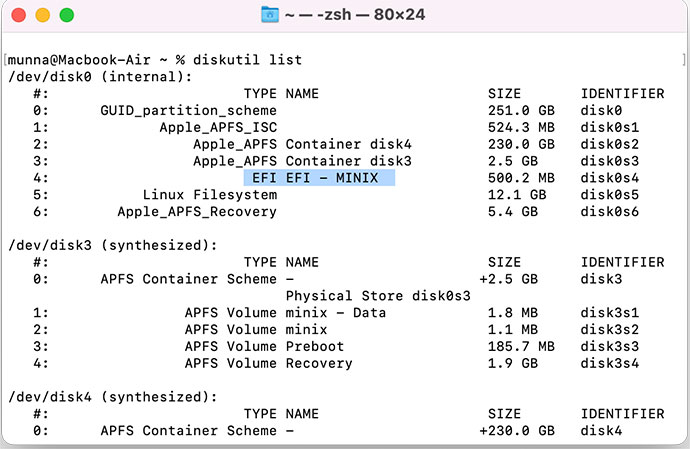Click the Preboot volume name

[314, 347]
